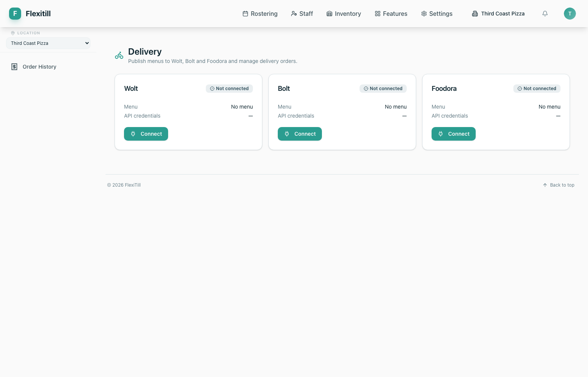The image size is (588, 377).
Task: Click the location pin icon in sidebar
Action: [13, 33]
